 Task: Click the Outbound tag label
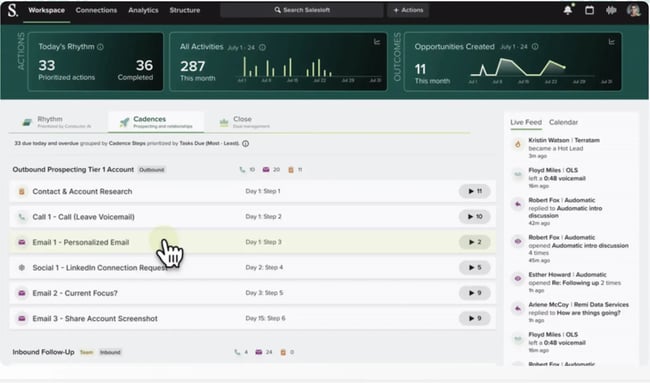click(x=152, y=170)
